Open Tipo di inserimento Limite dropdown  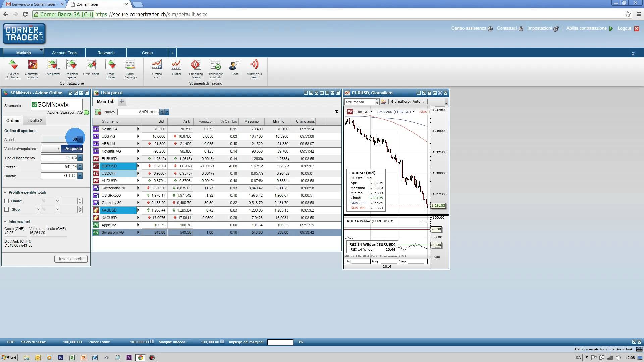tap(80, 158)
